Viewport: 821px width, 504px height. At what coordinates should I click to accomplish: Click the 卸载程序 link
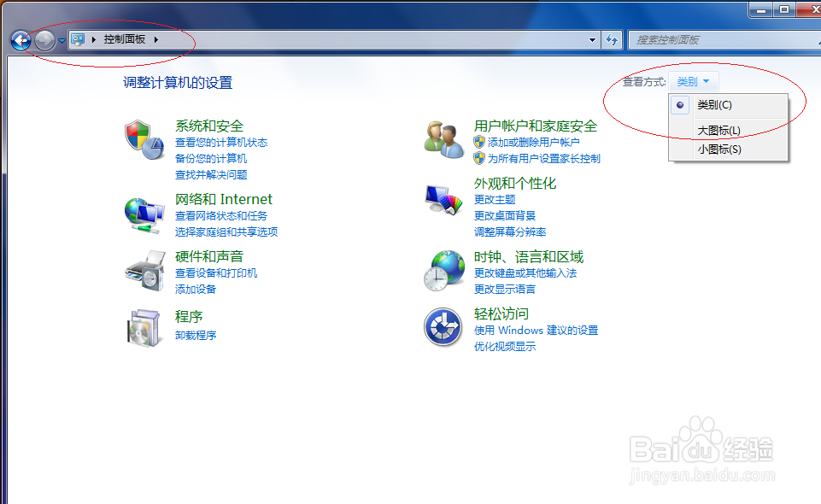coord(196,335)
